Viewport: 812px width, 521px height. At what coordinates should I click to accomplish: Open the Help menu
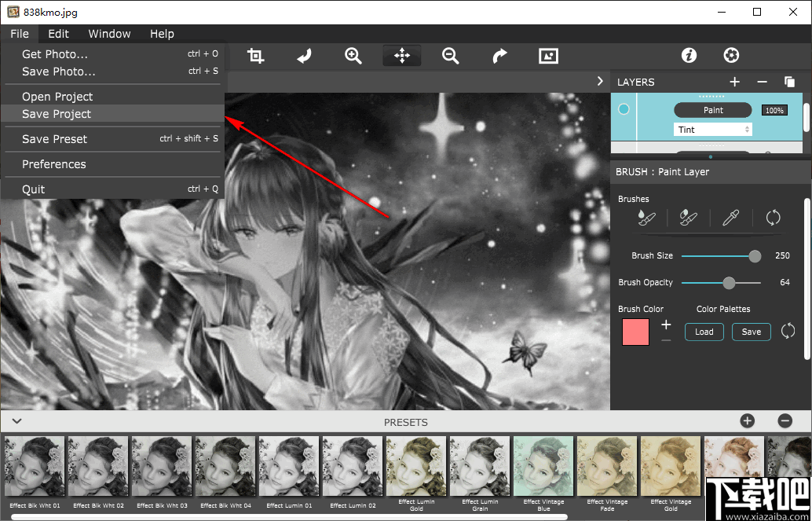162,34
